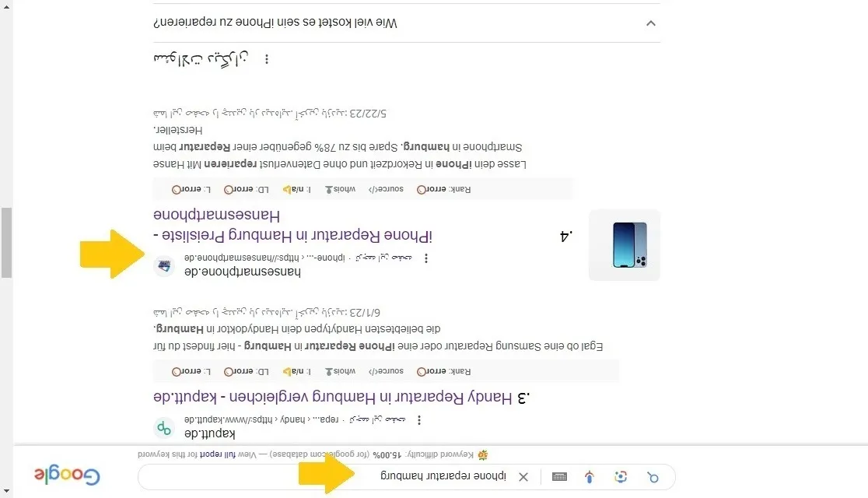
Task: Clear the search query with the X icon
Action: pos(523,477)
